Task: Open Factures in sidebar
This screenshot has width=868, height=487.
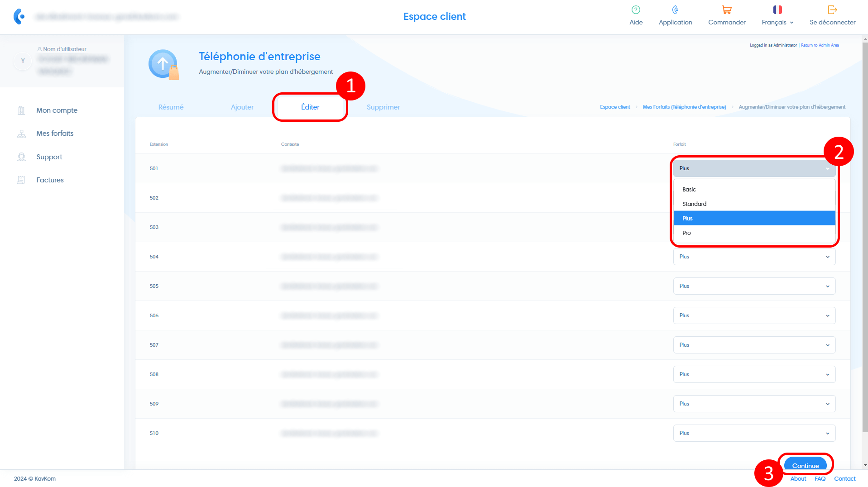Action: click(x=50, y=180)
